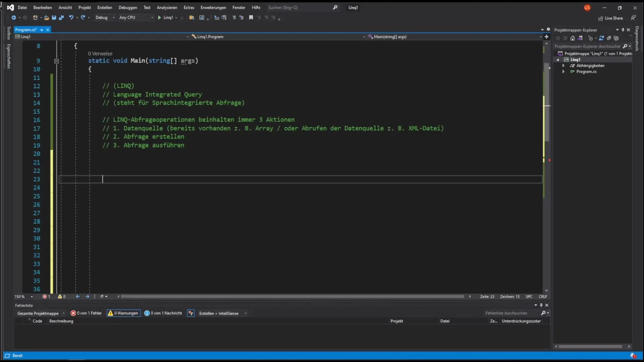This screenshot has width=644, height=362.
Task: Open the Diagnosetools side tab
Action: click(637, 39)
